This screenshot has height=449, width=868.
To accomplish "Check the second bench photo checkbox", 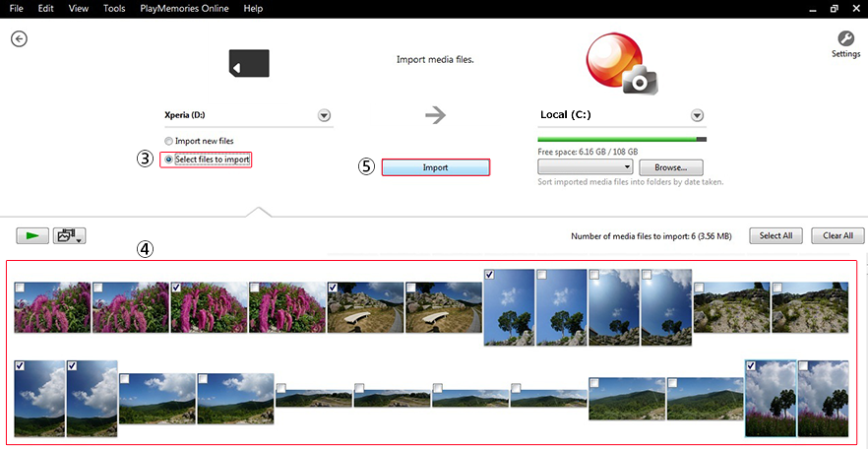I will pyautogui.click(x=410, y=288).
